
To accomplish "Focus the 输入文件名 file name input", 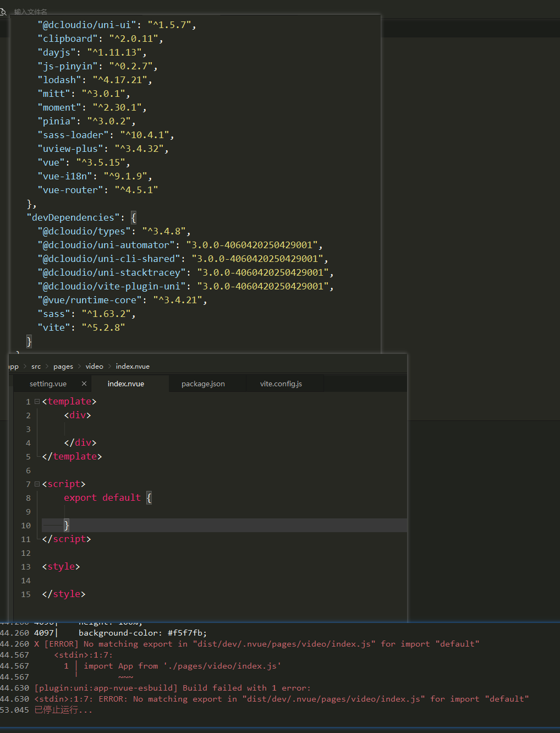I will pyautogui.click(x=31, y=12).
